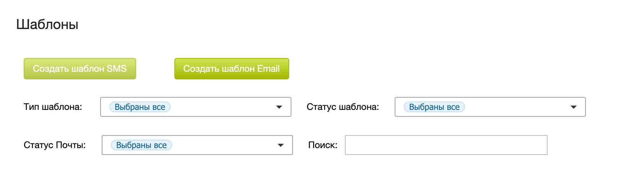Click empty space inside 'Тип шаблона' combo box
This screenshot has height=187, width=644.
coord(222,107)
